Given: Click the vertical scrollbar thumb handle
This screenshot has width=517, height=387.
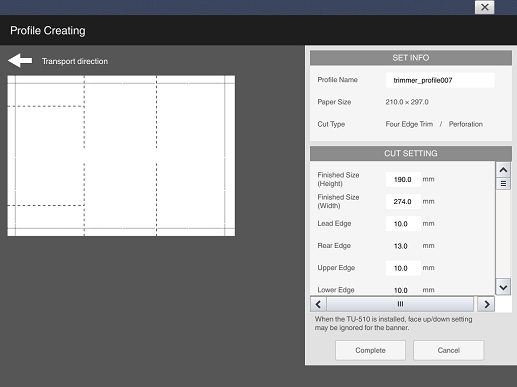Looking at the screenshot, I should (x=503, y=184).
